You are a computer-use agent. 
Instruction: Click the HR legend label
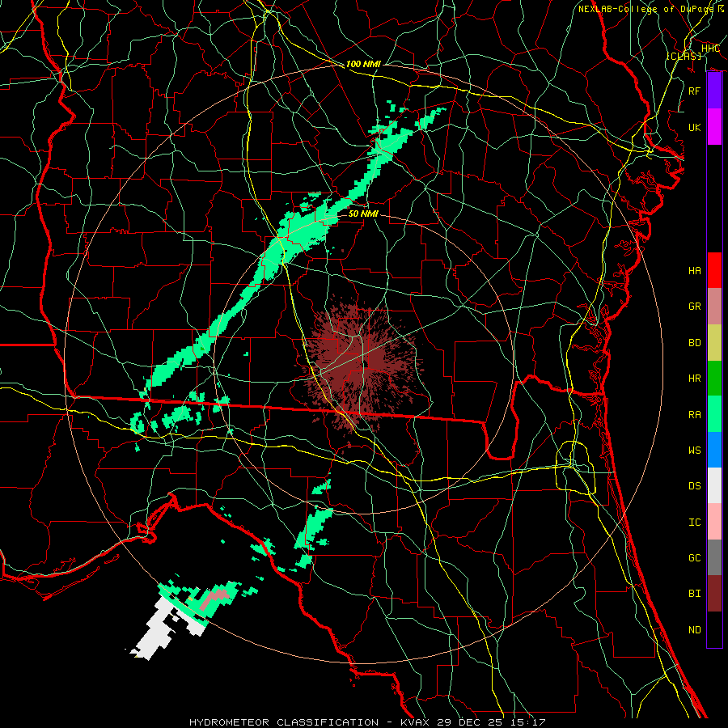pyautogui.click(x=695, y=379)
